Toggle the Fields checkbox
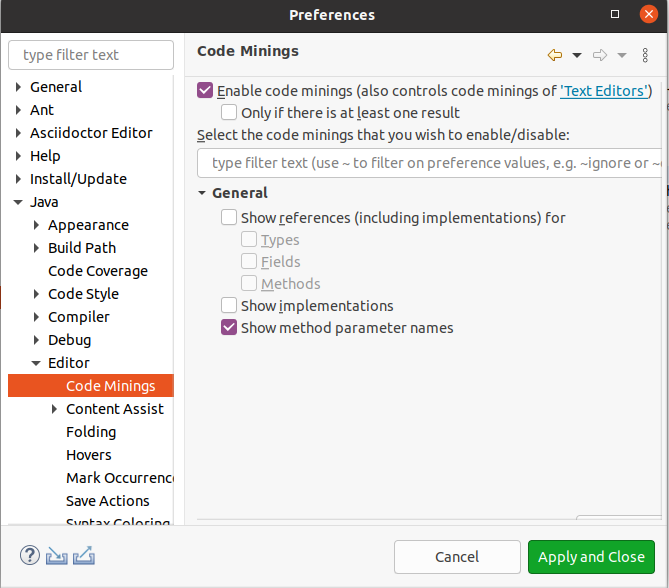Image resolution: width=669 pixels, height=588 pixels. tap(249, 261)
